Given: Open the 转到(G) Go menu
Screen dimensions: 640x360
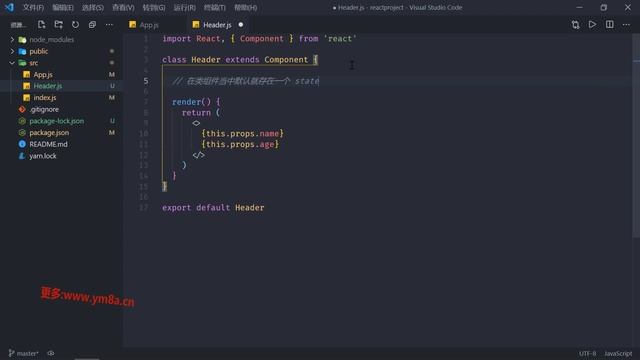Looking at the screenshot, I should pyautogui.click(x=154, y=7).
